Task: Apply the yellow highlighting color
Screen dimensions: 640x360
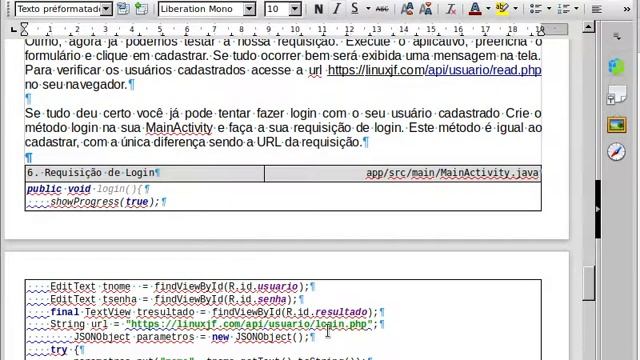Action: [502, 9]
